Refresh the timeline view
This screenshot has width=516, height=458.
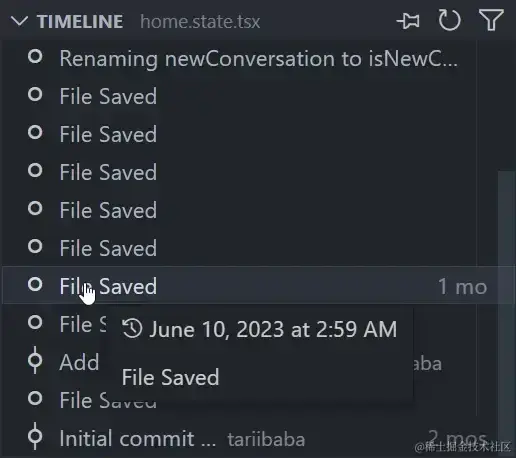coord(449,20)
